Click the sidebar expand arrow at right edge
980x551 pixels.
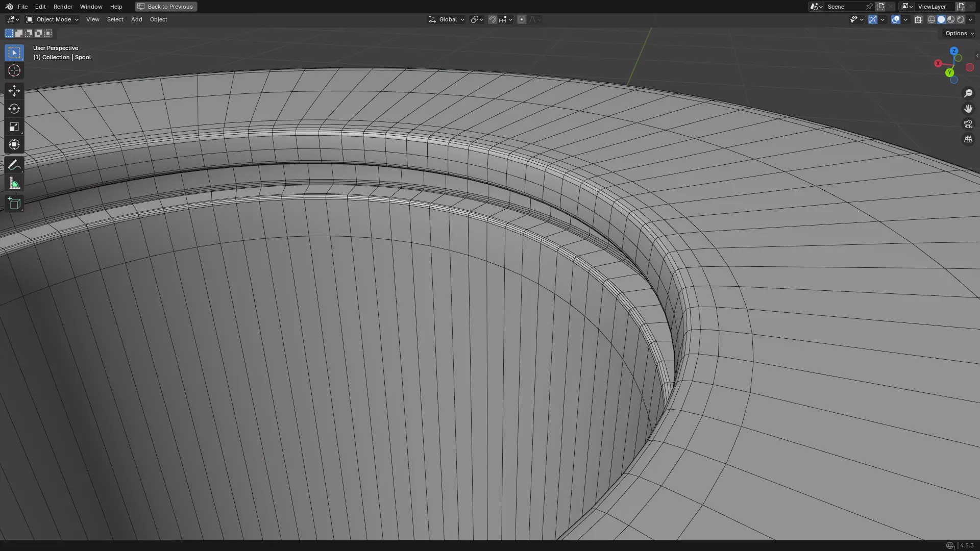pyautogui.click(x=977, y=56)
